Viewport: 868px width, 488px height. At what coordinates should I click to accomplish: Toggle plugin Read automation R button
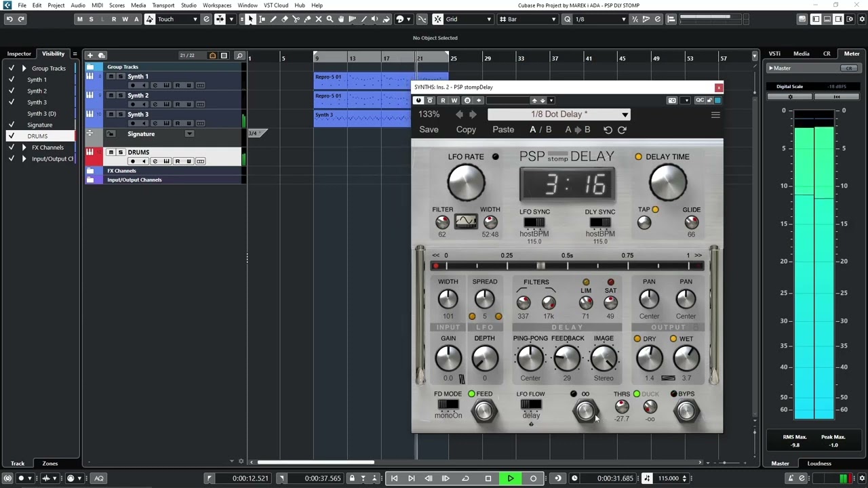443,100
